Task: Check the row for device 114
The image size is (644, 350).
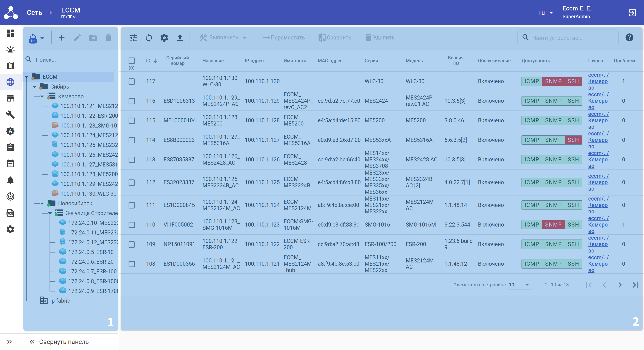Action: click(x=131, y=140)
